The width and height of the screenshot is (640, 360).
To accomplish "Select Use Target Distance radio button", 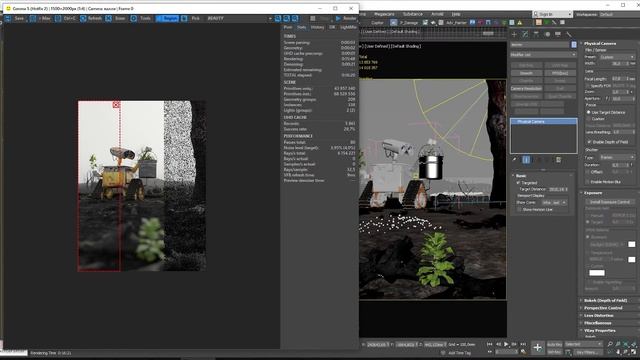I will pyautogui.click(x=589, y=112).
